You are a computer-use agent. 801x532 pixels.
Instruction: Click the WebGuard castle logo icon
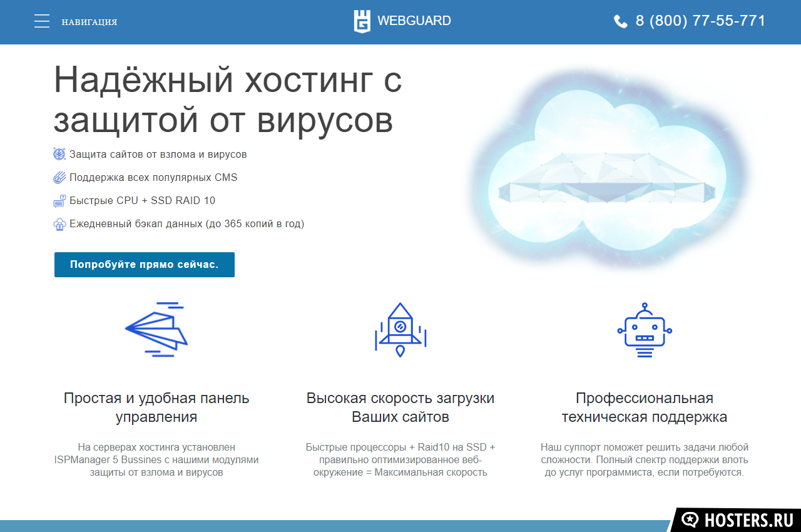tap(362, 21)
